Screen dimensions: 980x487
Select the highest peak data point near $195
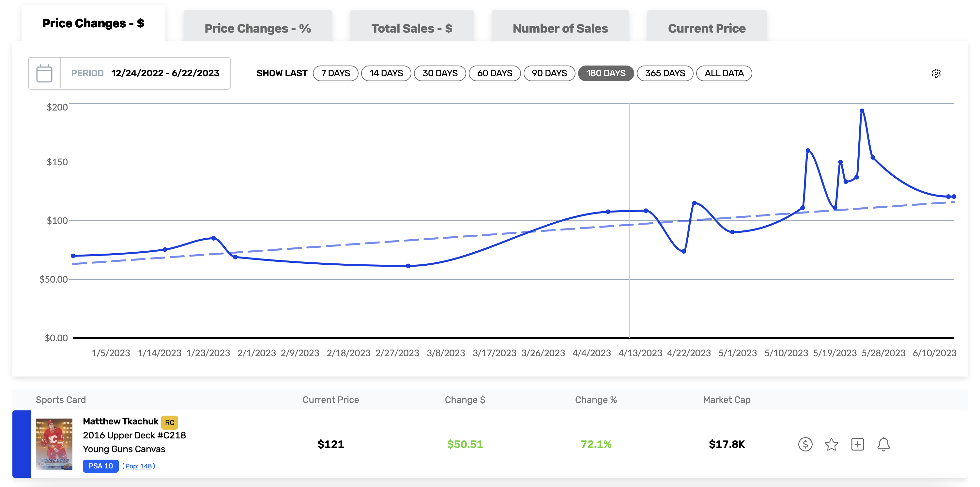862,111
